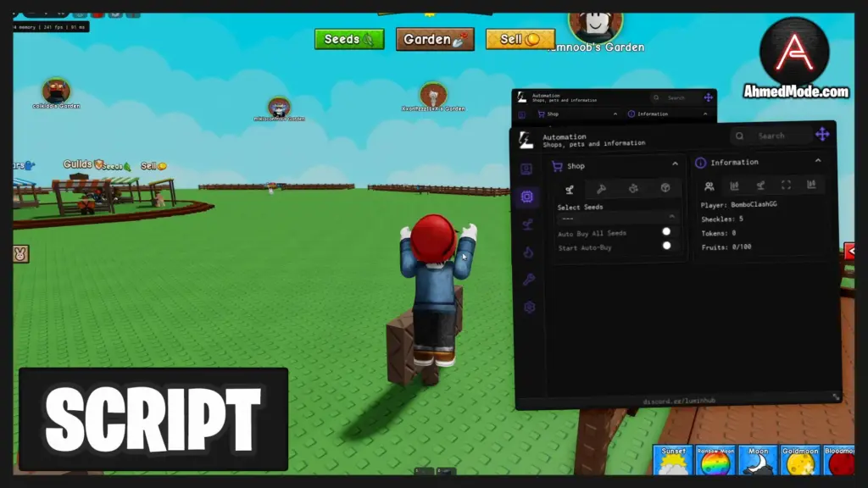Open the first sidebar tab with portrait icon

[526, 169]
